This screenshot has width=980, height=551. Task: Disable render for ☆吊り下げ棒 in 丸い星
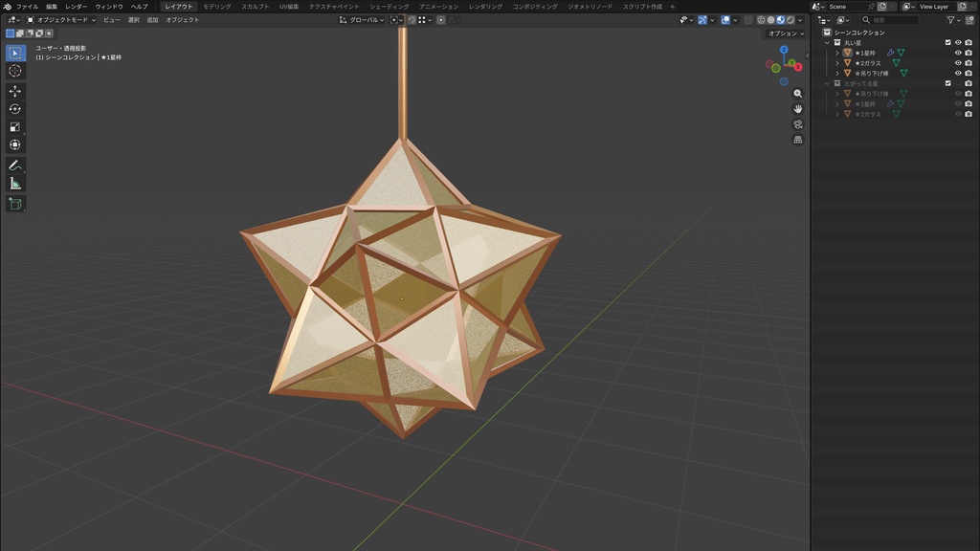click(x=969, y=73)
